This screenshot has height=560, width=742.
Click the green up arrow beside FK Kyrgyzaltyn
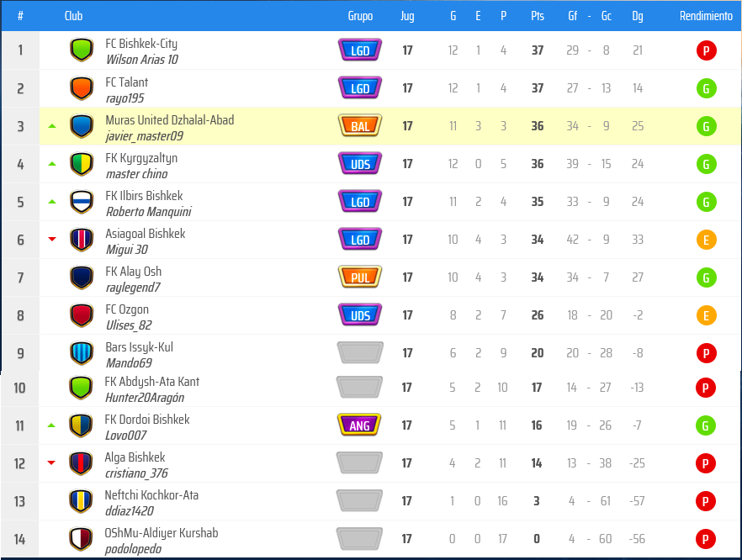coord(52,164)
